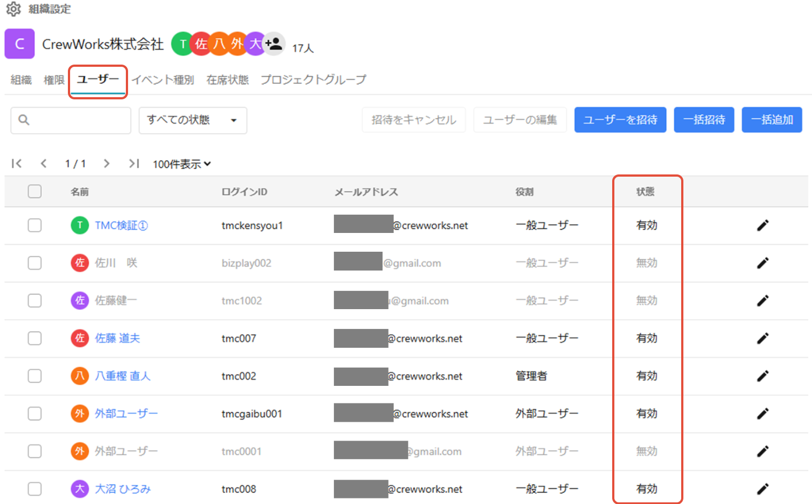Click avatar icon of 佐藤 道夫 row
The width and height of the screenshot is (812, 504).
click(80, 338)
